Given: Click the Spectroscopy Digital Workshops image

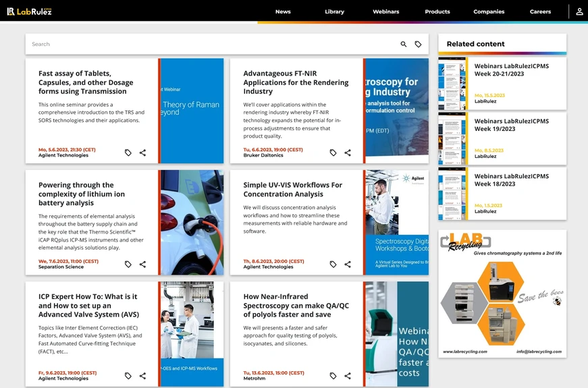Looking at the screenshot, I should [397, 222].
